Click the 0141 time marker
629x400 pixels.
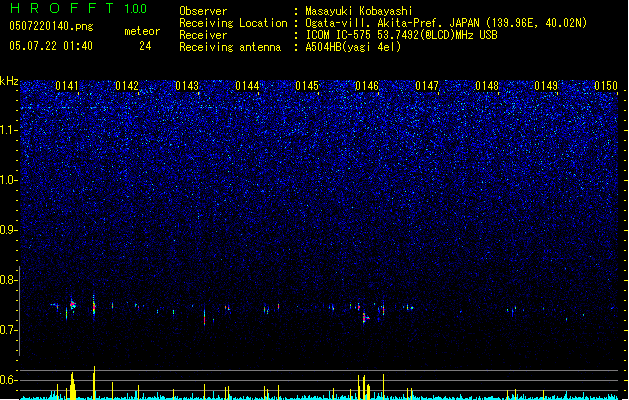coord(67,86)
